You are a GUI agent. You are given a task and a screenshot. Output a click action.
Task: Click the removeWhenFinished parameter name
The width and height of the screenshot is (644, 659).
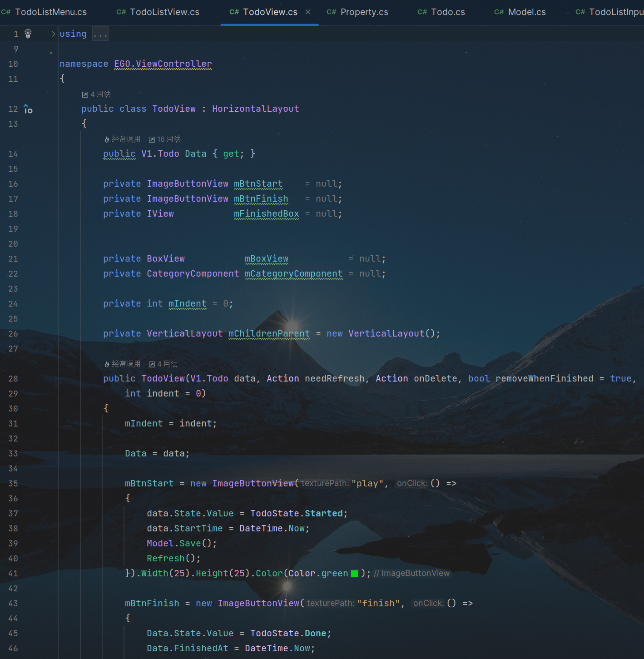point(545,378)
